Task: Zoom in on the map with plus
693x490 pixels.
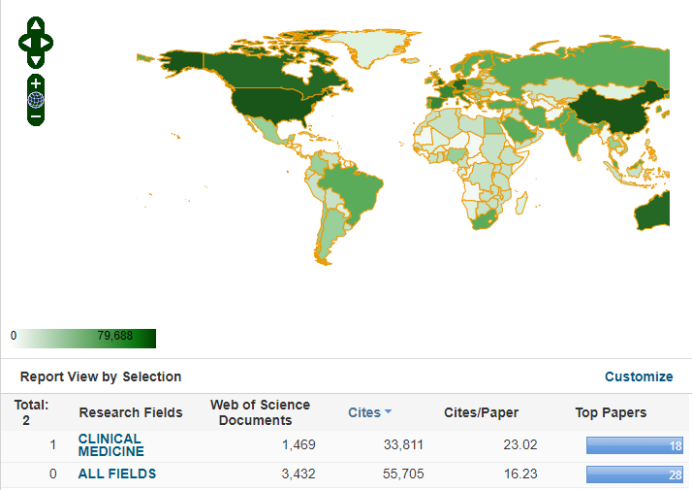Action: pos(36,82)
